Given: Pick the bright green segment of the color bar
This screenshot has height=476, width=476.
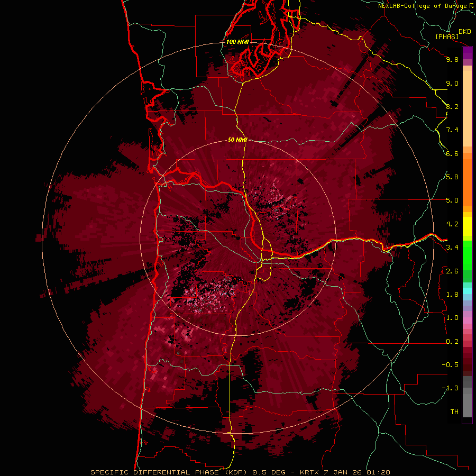Looking at the screenshot, I should (467, 255).
